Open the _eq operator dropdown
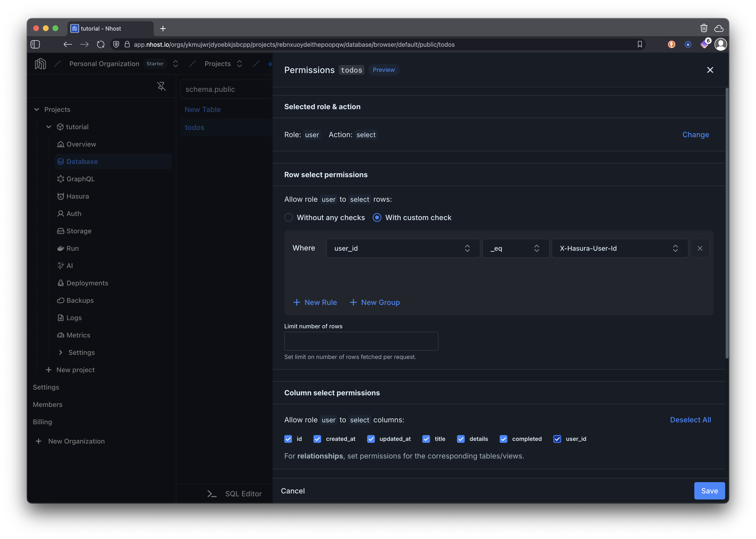The height and width of the screenshot is (539, 756). (515, 248)
